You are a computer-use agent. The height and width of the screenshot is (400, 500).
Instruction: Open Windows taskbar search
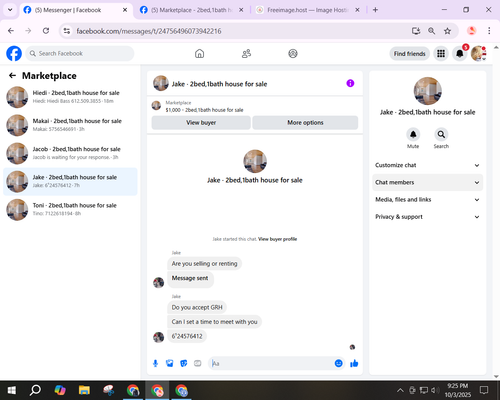point(35,390)
